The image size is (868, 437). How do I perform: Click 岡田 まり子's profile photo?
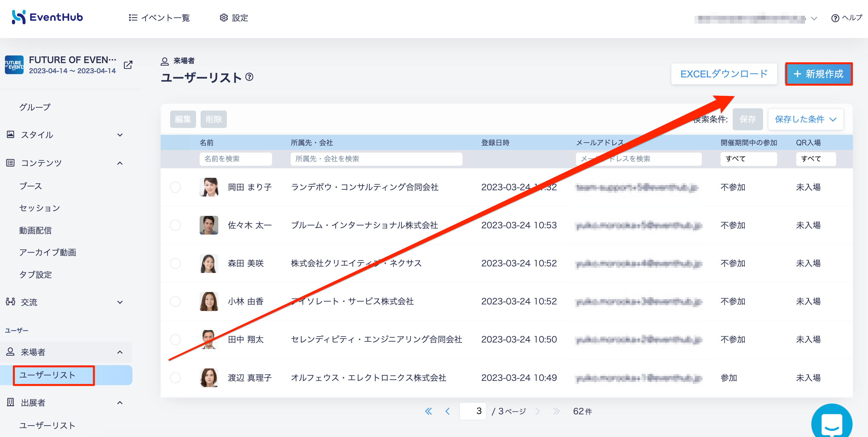click(209, 187)
